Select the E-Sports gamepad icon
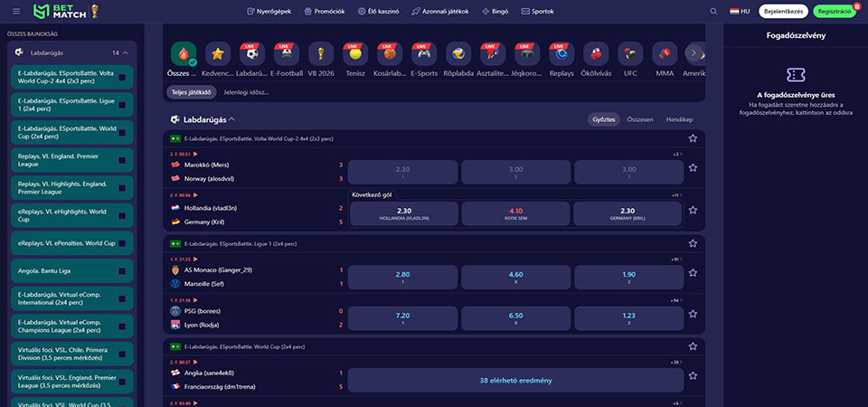868x407 pixels. (x=424, y=53)
